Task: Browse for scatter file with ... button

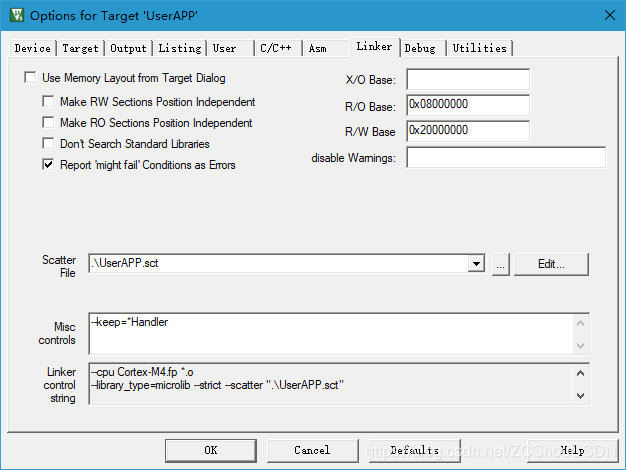Action: pyautogui.click(x=501, y=264)
